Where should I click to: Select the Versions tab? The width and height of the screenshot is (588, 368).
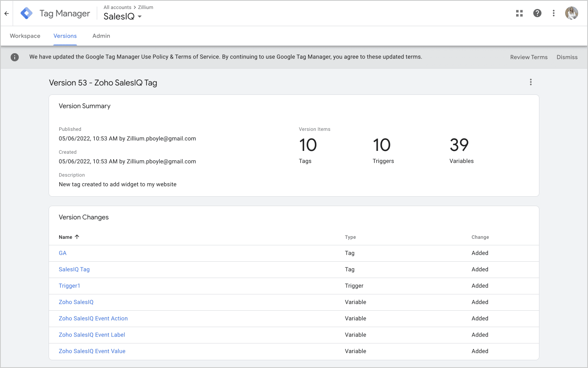(65, 36)
